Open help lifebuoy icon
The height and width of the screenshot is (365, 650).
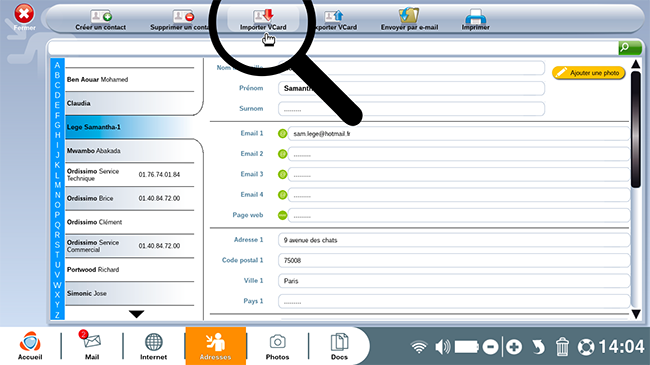586,347
